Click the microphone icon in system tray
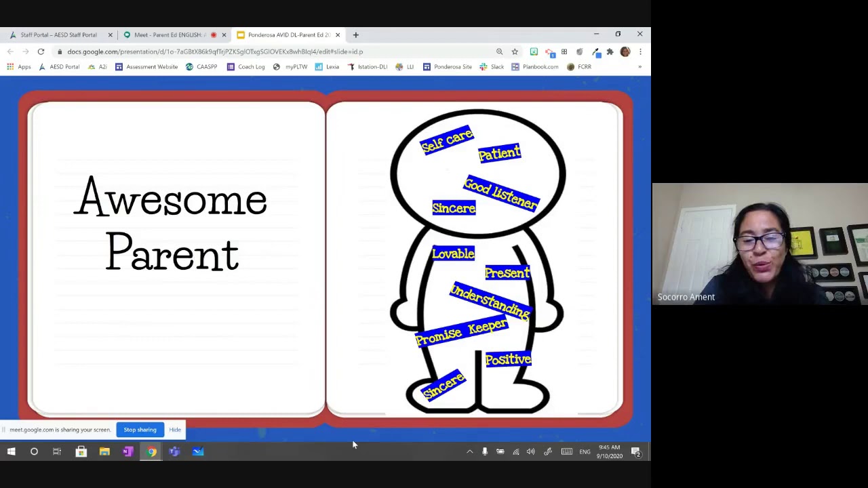The image size is (868, 488). (484, 452)
